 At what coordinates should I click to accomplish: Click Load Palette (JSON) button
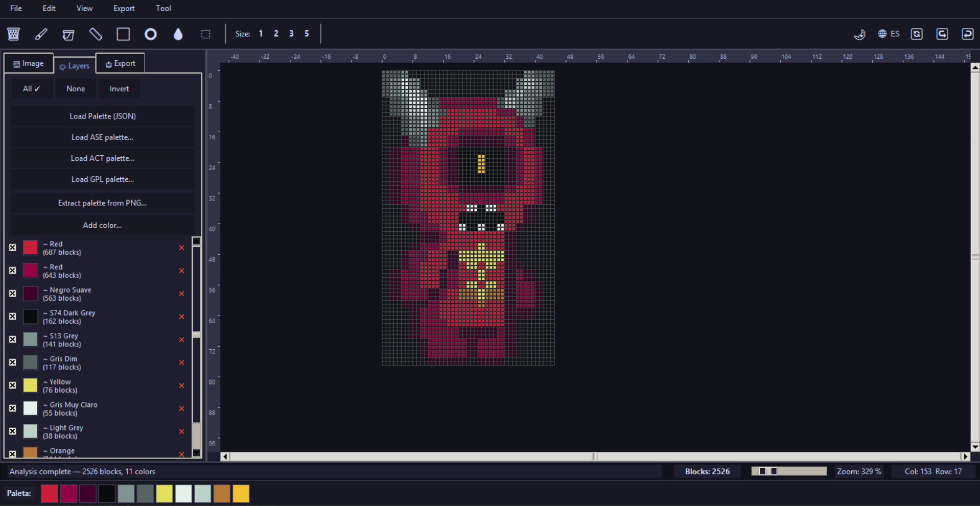point(103,116)
